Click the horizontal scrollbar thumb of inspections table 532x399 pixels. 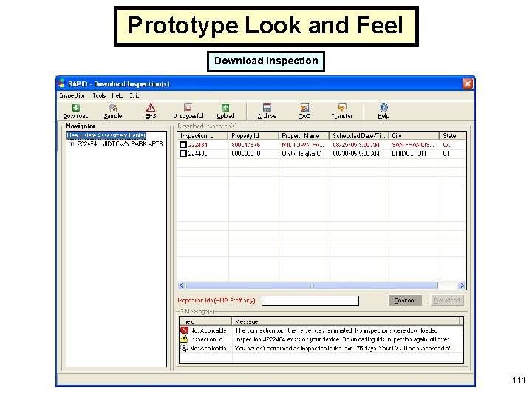click(312, 285)
